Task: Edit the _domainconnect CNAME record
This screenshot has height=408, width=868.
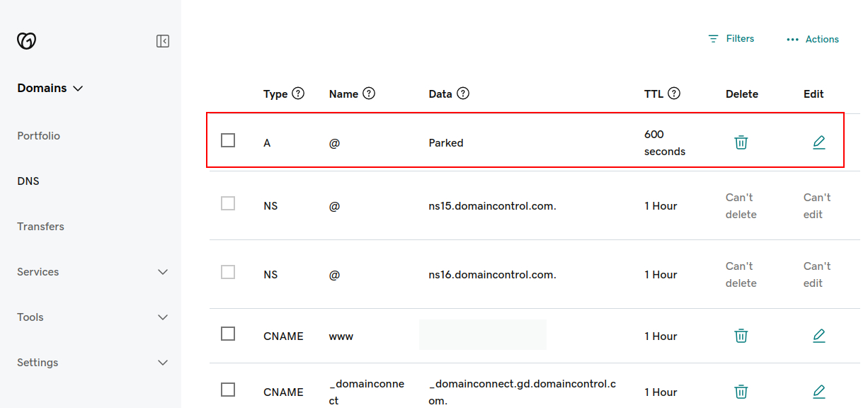Action: click(818, 392)
